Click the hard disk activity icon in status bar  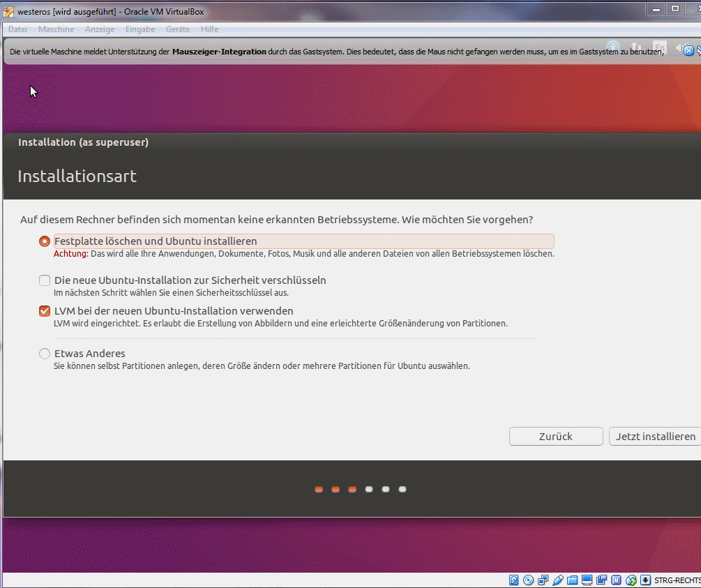coord(513,580)
